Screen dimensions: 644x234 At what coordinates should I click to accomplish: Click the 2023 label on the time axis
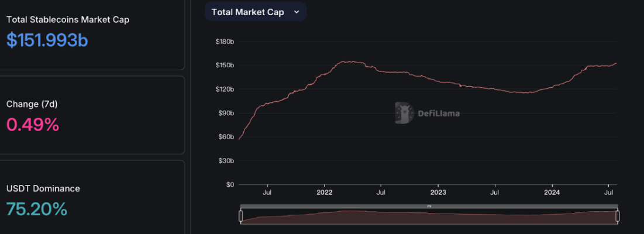click(438, 192)
